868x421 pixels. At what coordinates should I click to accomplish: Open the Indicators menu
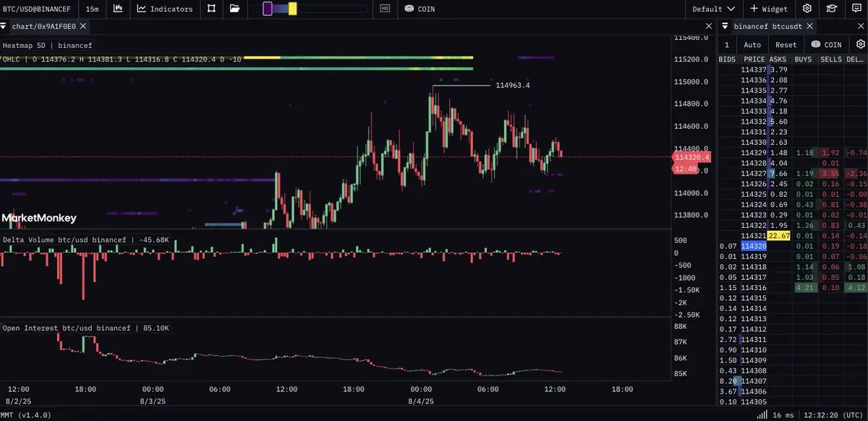pos(165,9)
